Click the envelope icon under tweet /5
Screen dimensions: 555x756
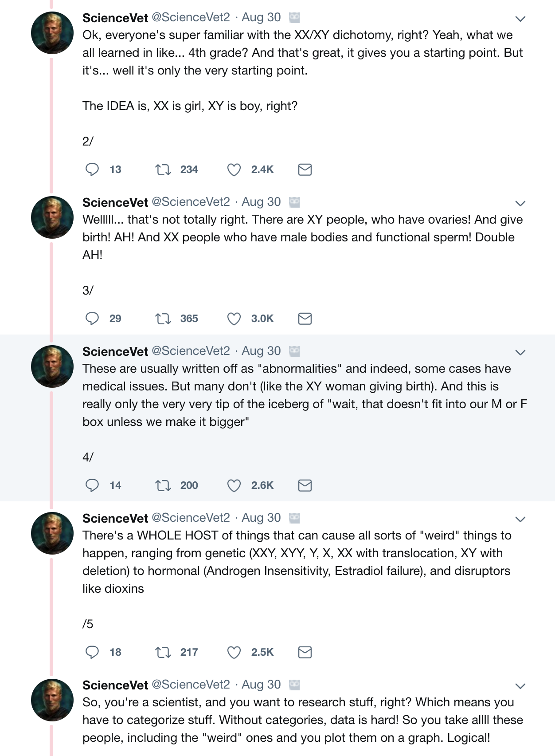[x=305, y=652]
